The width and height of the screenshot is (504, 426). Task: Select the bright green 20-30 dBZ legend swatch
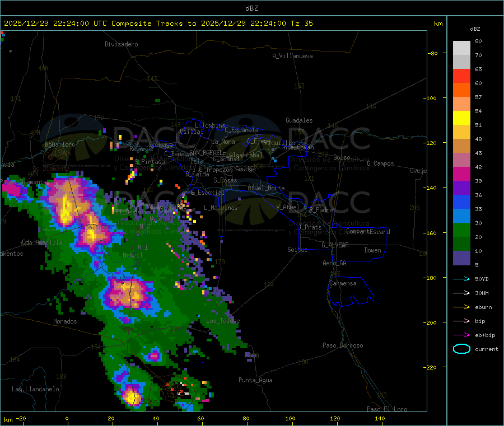461,230
